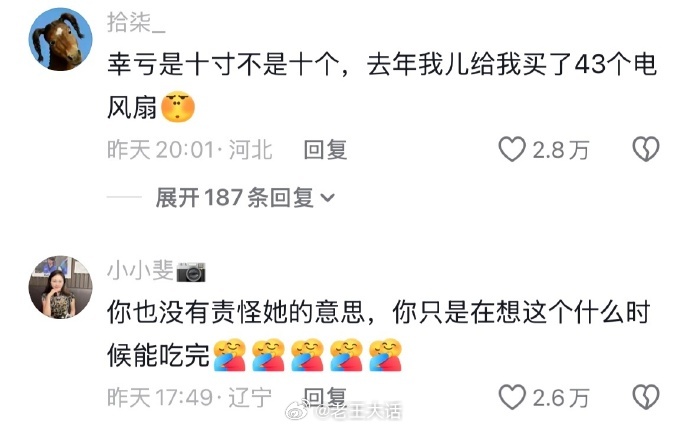Select the comment text about 43个电风扇
The width and height of the screenshot is (690, 428).
tap(382, 85)
